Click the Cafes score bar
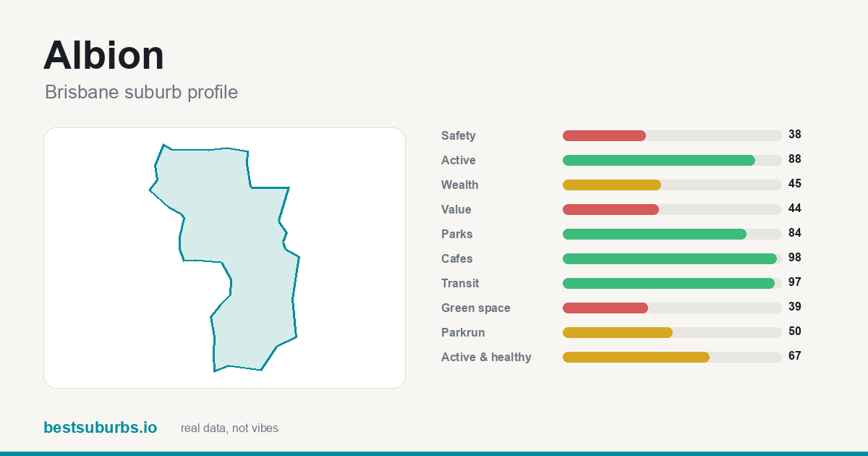The width and height of the screenshot is (868, 456). (672, 258)
